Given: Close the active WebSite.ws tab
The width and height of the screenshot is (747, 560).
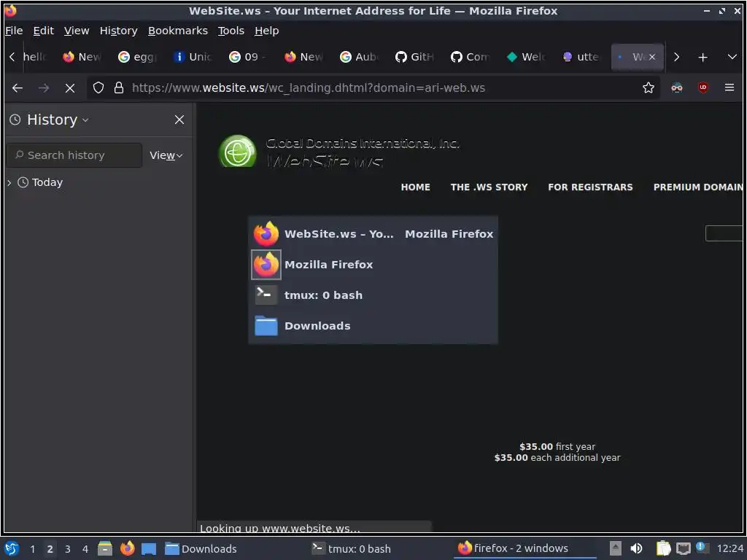Looking at the screenshot, I should click(x=652, y=57).
